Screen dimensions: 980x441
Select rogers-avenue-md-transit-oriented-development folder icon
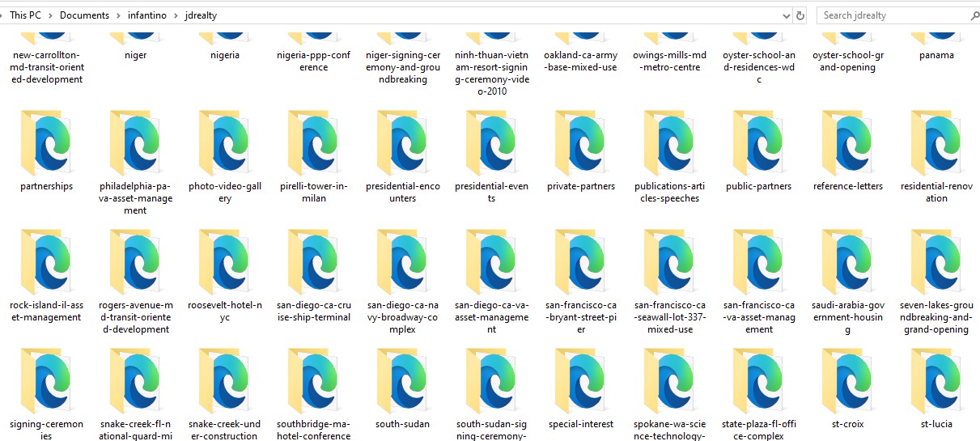coord(135,262)
